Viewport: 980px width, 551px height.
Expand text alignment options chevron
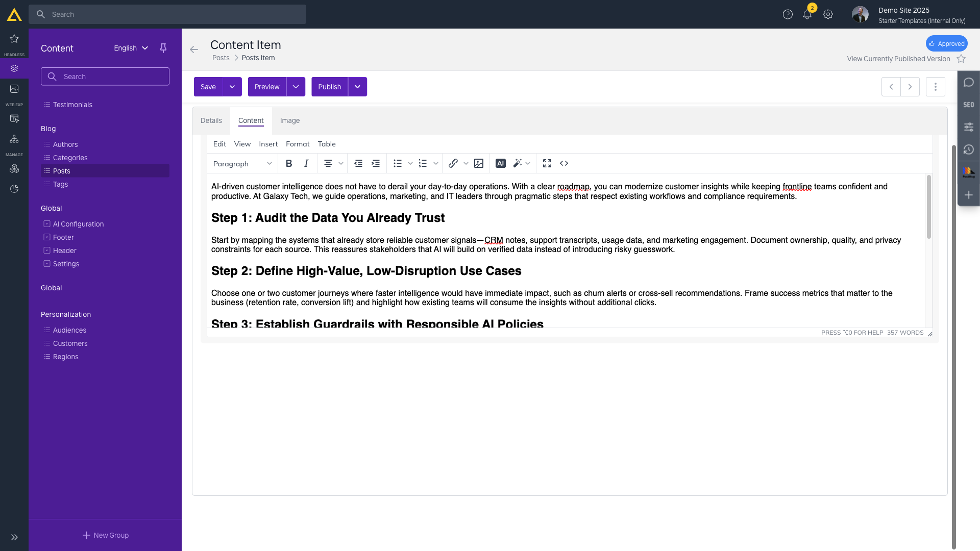(341, 163)
